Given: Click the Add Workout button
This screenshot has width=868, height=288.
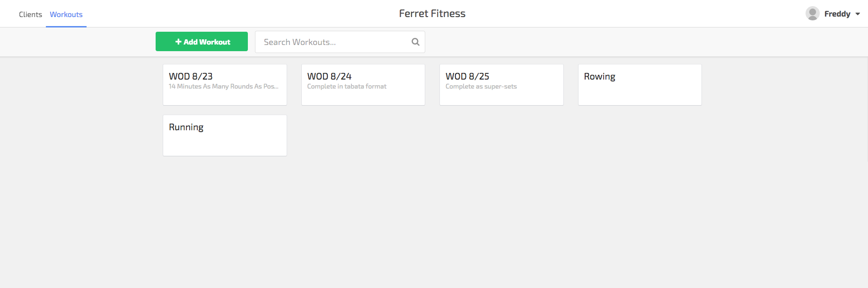Looking at the screenshot, I should click(x=202, y=42).
